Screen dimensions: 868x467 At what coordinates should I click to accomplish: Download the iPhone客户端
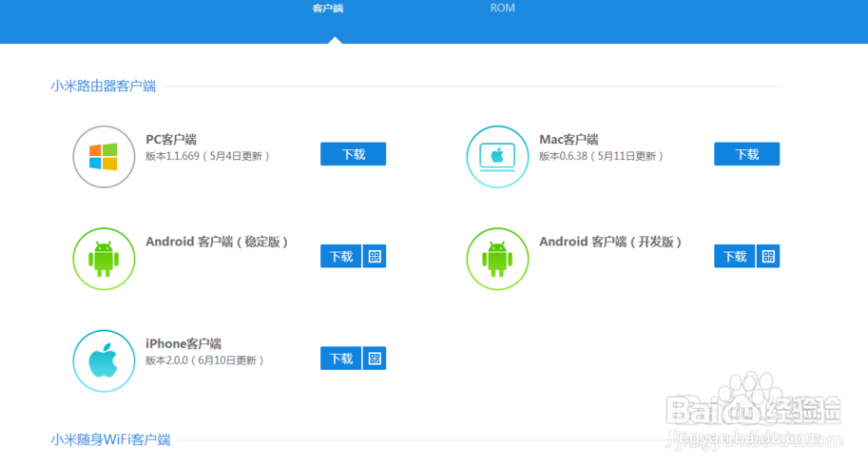coord(341,359)
